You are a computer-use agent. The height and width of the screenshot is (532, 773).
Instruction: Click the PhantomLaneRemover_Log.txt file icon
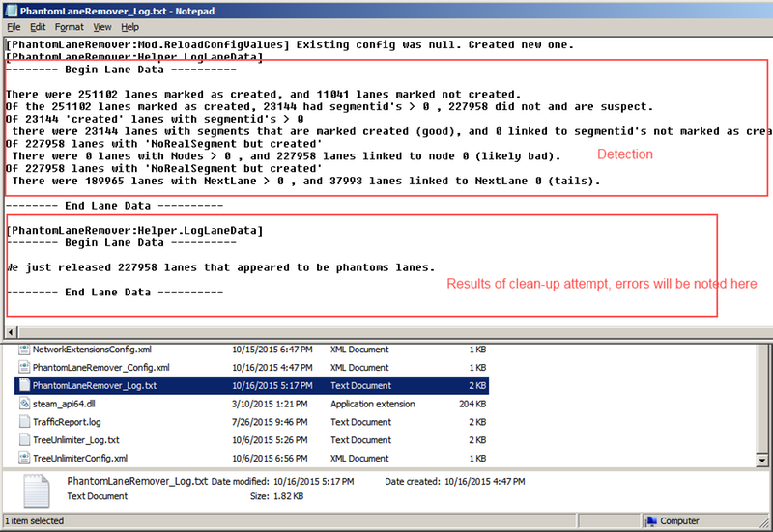coord(23,385)
